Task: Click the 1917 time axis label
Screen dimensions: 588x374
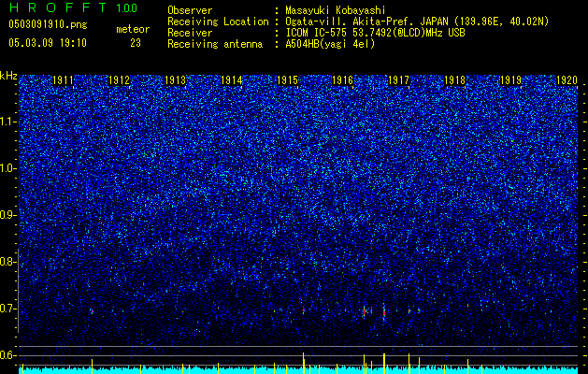Action: tap(398, 79)
